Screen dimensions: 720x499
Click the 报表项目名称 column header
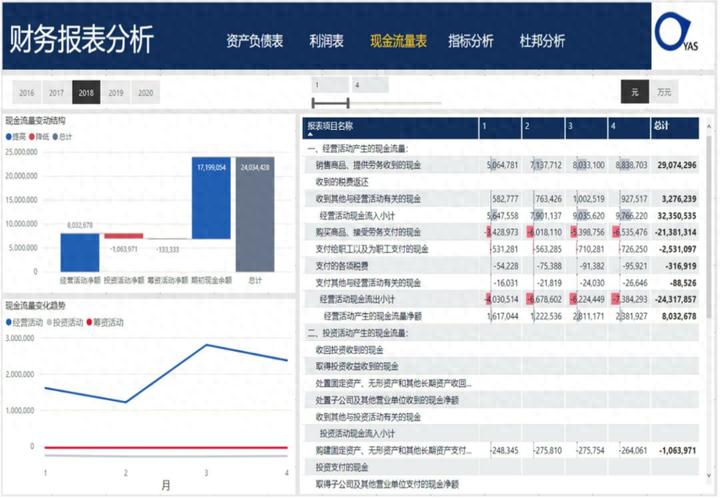[x=390, y=128]
